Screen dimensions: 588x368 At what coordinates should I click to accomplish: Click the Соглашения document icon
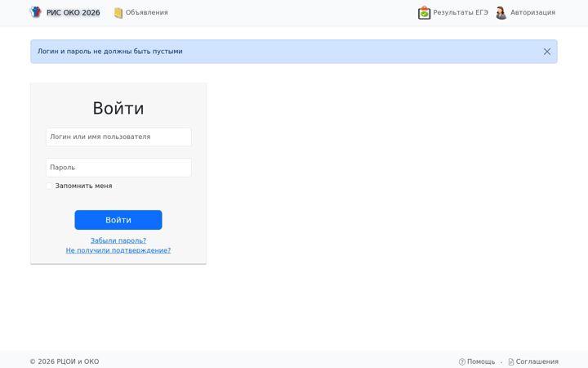[510, 361]
